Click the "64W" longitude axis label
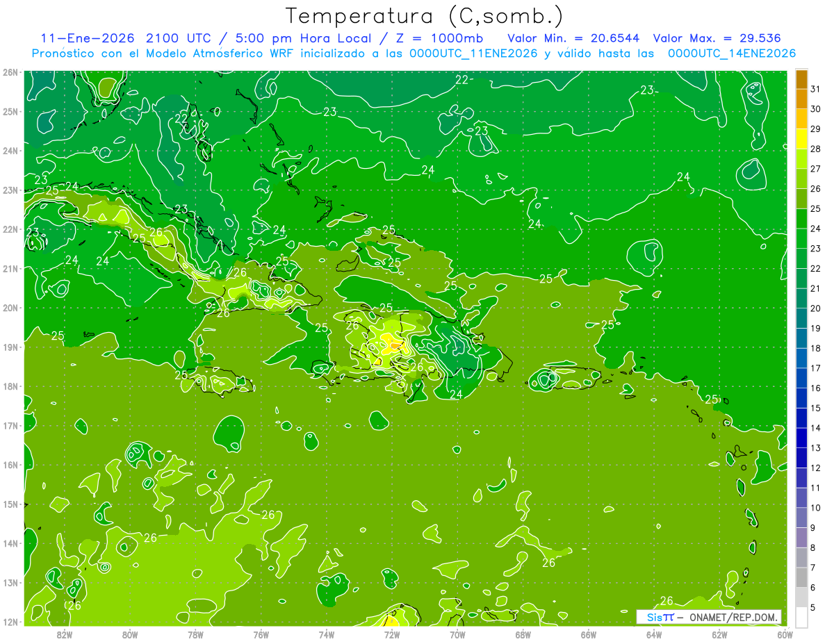 (654, 635)
